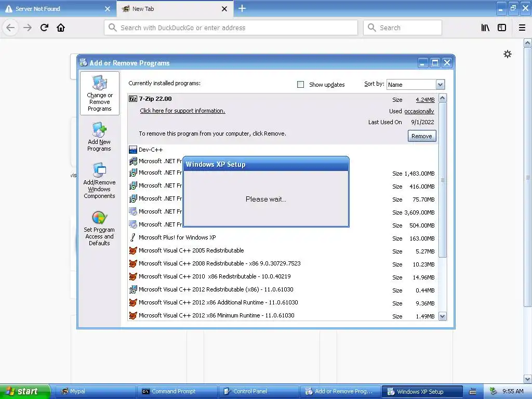Image resolution: width=532 pixels, height=399 pixels.
Task: Minimize the Add or Remove Programs window
Action: pyautogui.click(x=422, y=63)
